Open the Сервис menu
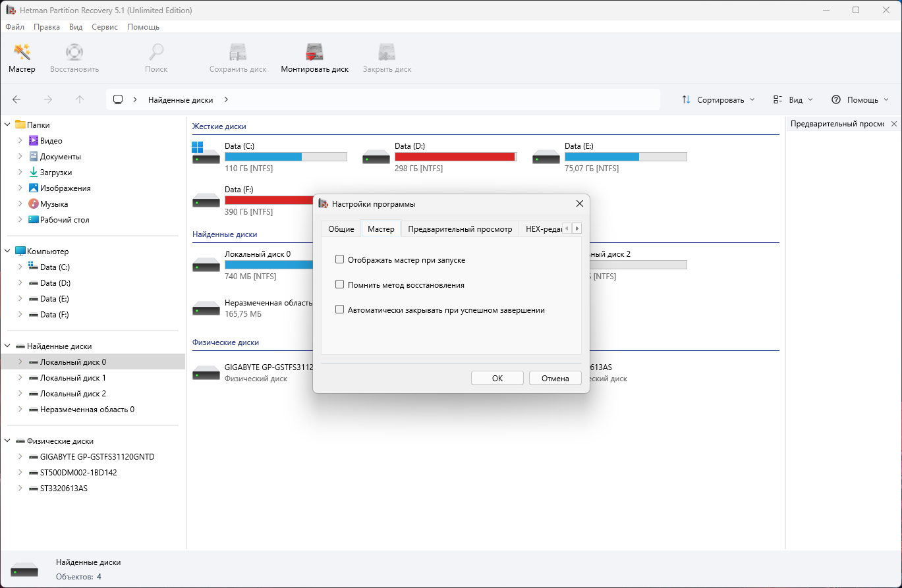The image size is (902, 588). 105,27
